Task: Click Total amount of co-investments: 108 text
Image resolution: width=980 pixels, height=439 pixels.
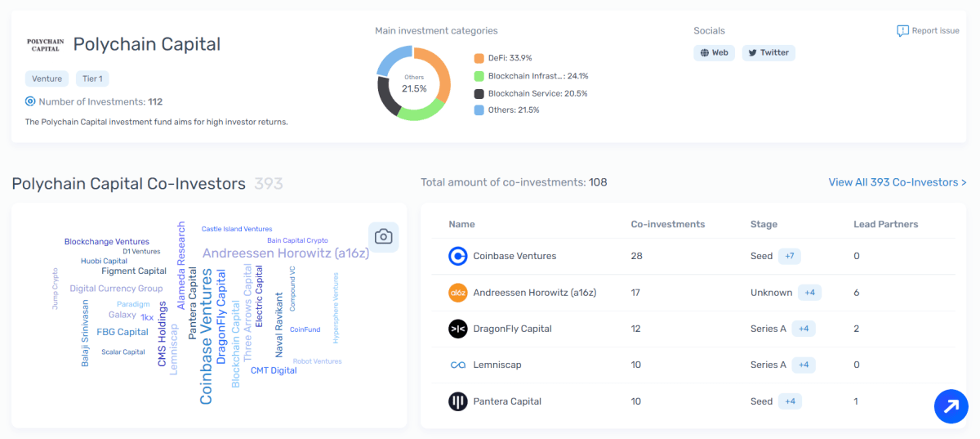Action: [x=514, y=182]
